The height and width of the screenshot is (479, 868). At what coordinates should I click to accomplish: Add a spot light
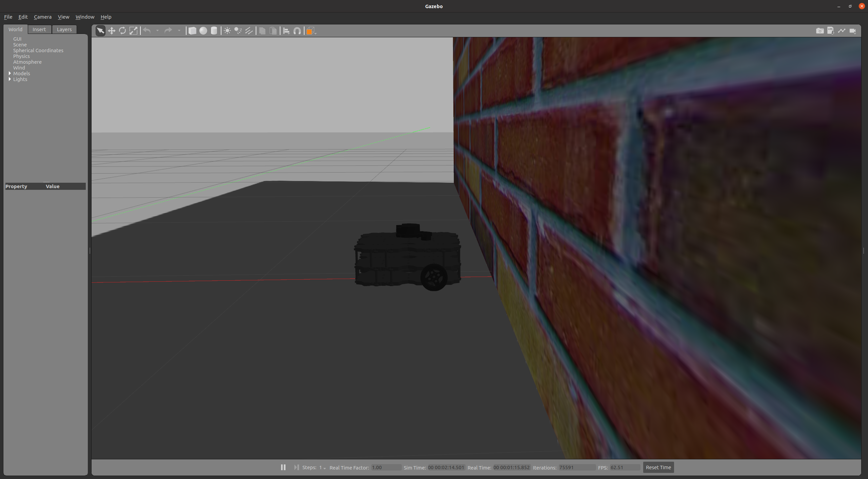tap(238, 31)
